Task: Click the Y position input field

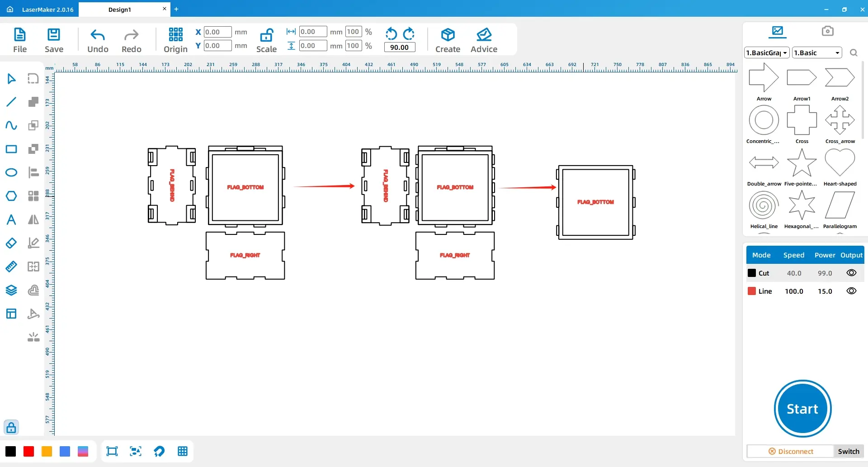Action: pos(217,46)
